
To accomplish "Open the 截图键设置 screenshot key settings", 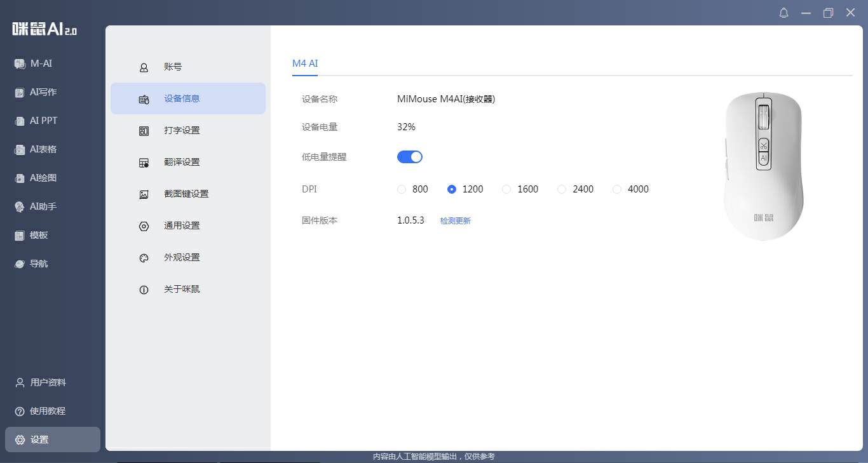I will coord(186,194).
